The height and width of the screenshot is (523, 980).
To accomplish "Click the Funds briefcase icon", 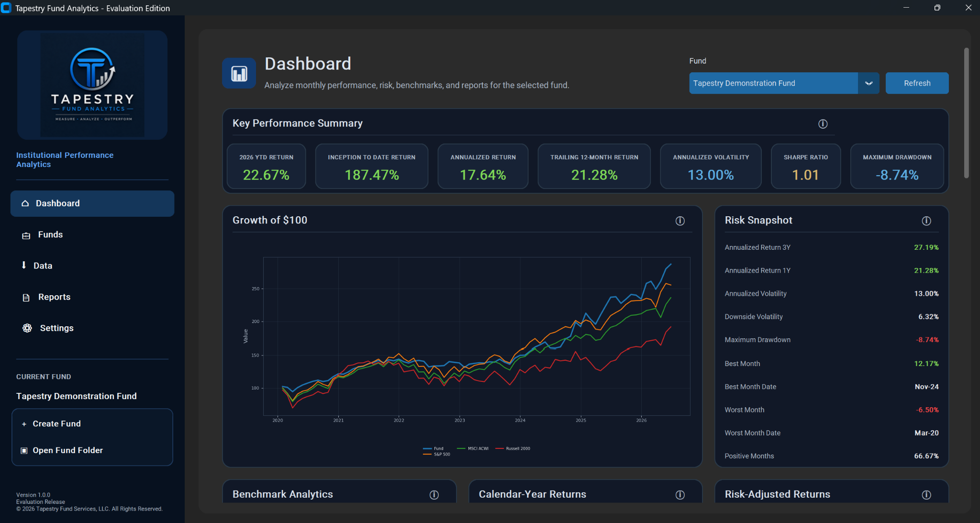I will 26,235.
